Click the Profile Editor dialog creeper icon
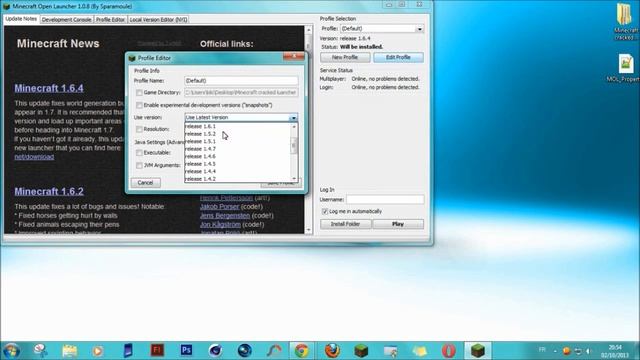Viewport: 640px width, 360px height. pyautogui.click(x=132, y=58)
